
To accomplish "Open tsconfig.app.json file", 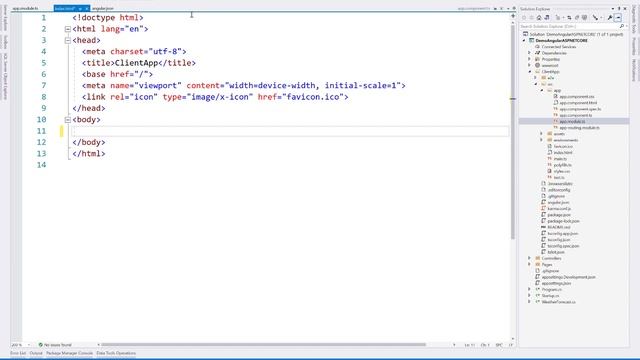I will point(562,233).
